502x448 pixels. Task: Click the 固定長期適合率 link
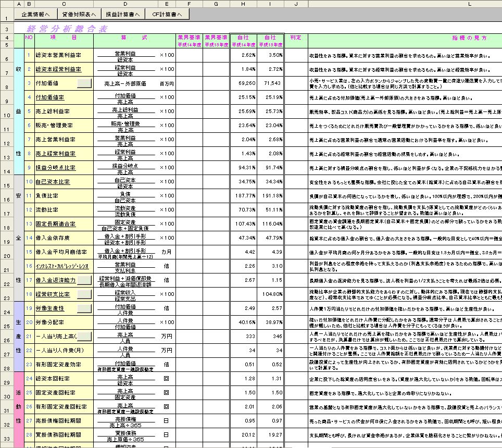coord(55,224)
